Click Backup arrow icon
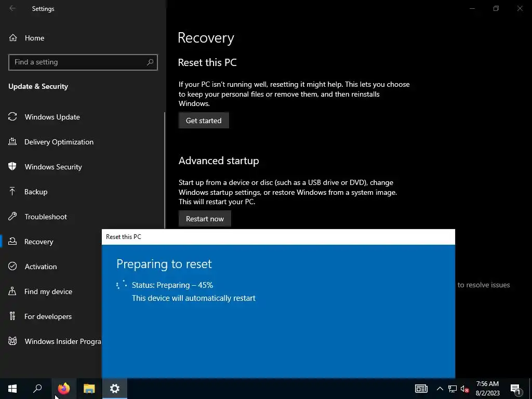The image size is (532, 399). click(x=12, y=191)
